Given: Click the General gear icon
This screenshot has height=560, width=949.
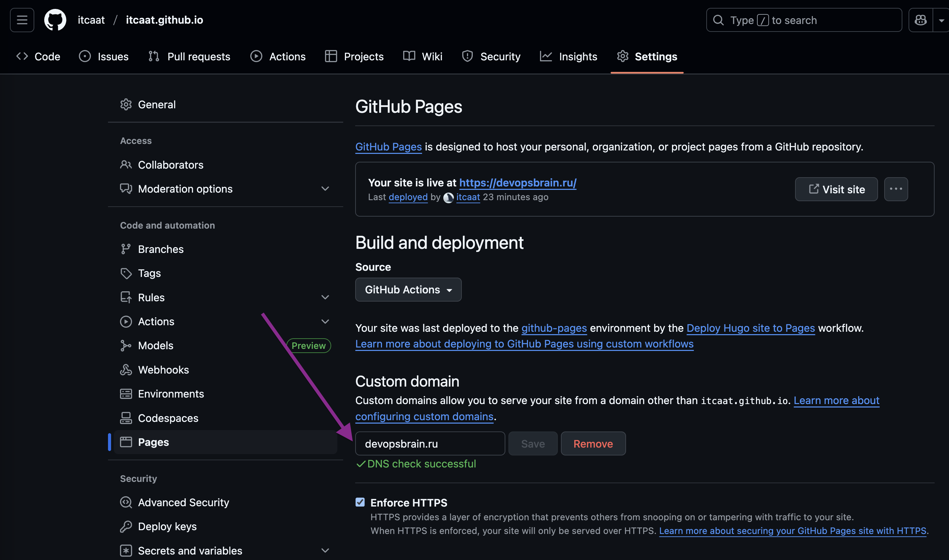Looking at the screenshot, I should pyautogui.click(x=126, y=105).
